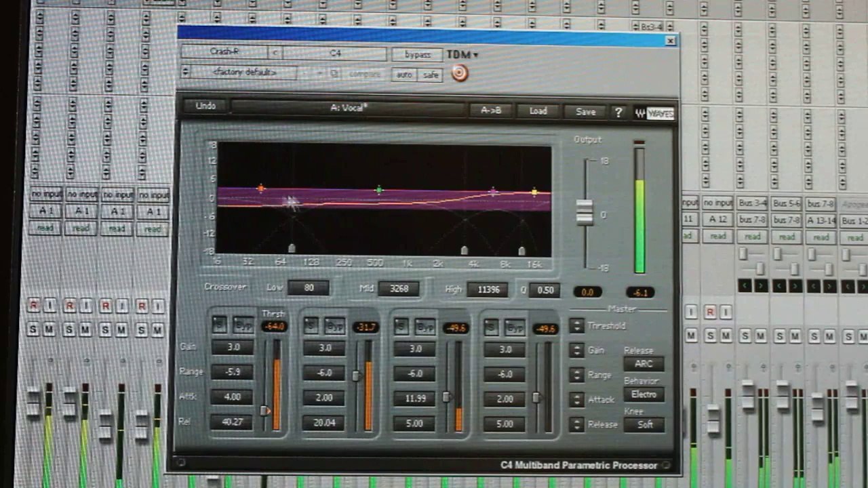This screenshot has width=868, height=488.
Task: Open the Waves help question mark
Action: point(618,113)
